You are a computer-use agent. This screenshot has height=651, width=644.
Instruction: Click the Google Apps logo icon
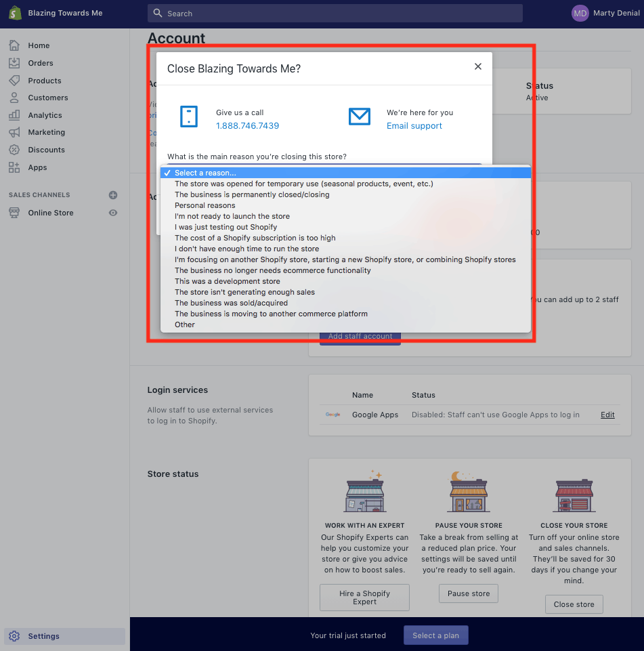point(332,415)
